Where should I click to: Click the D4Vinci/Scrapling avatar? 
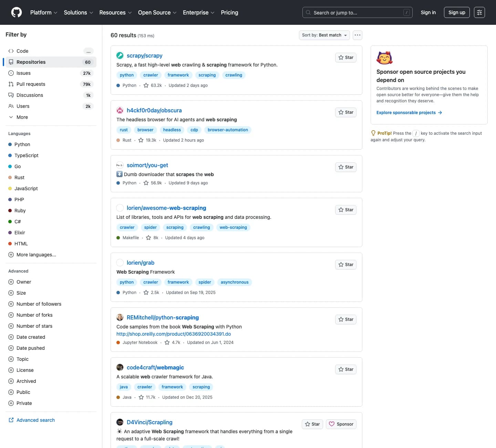tap(120, 422)
